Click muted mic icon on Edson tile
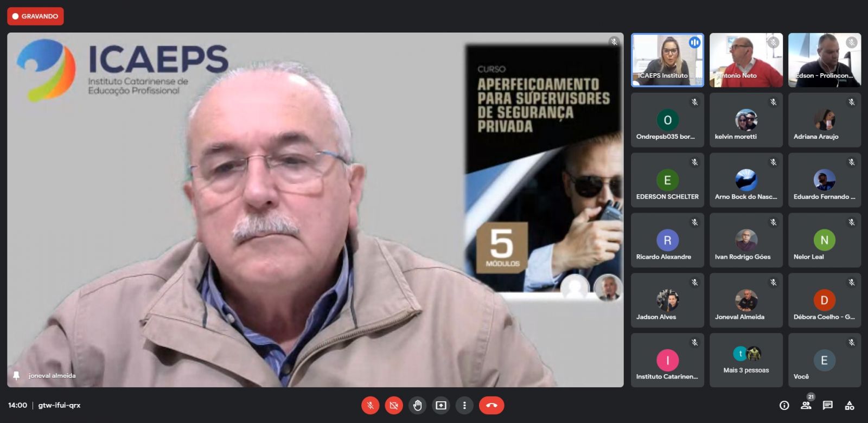Screen dimensions: 868x423 pyautogui.click(x=852, y=42)
